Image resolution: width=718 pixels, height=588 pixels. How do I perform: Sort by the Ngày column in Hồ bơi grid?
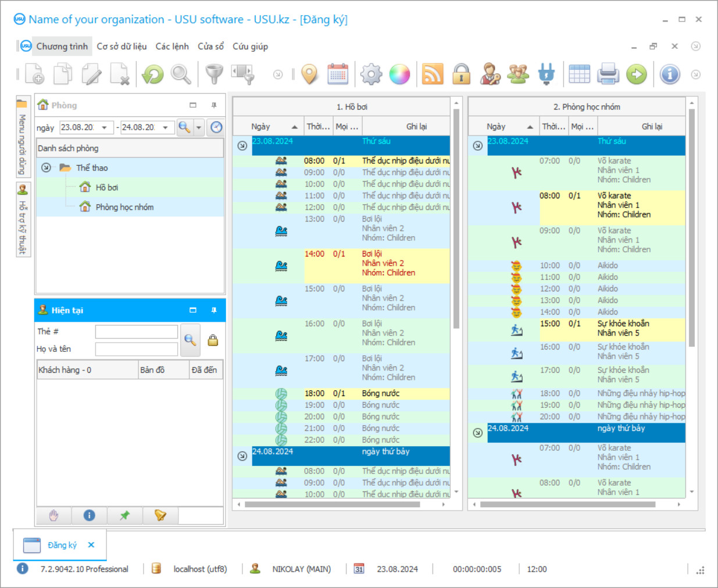coord(268,126)
